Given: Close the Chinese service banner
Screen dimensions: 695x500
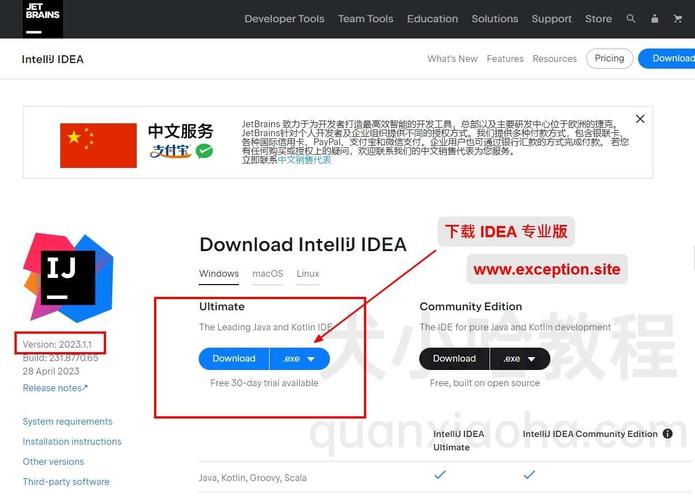Looking at the screenshot, I should coord(640,119).
